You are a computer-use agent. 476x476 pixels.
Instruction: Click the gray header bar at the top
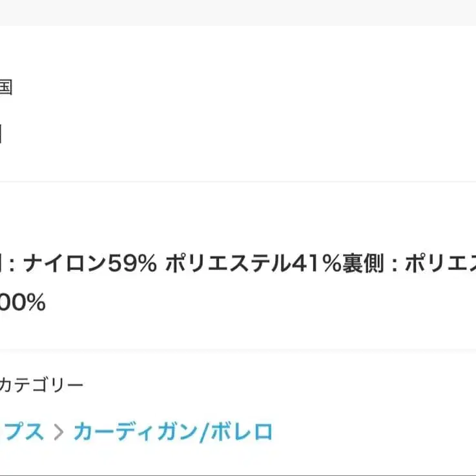[238, 12]
